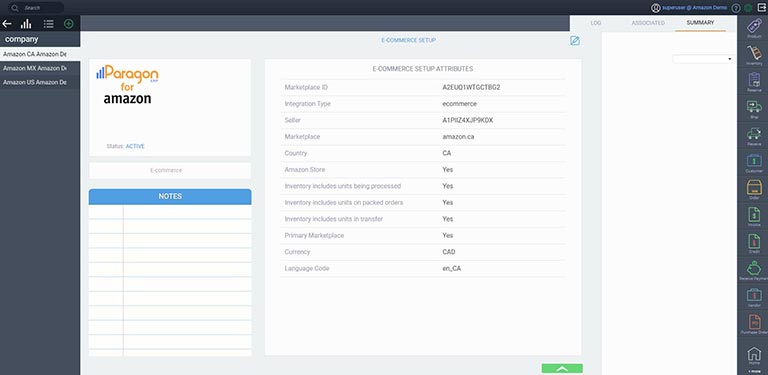Open the Invoice module icon
Viewport: 768px width, 375px height.
pyautogui.click(x=754, y=214)
